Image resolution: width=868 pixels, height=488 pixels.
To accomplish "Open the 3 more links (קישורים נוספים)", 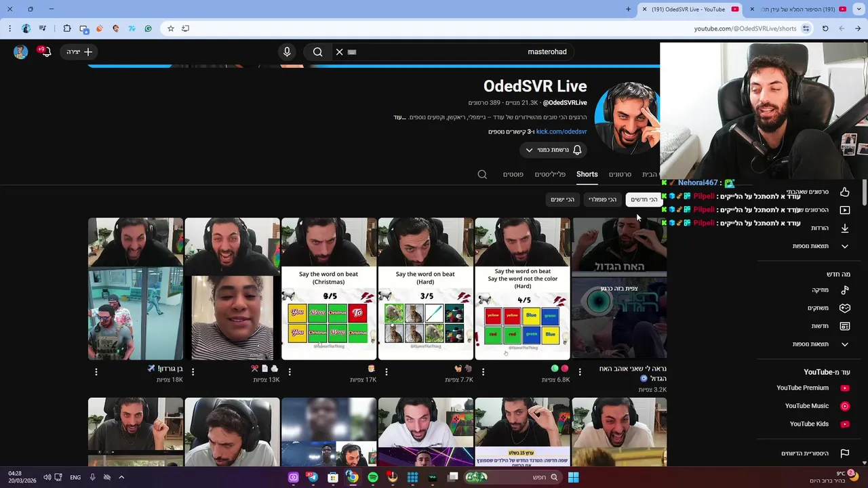I will pyautogui.click(x=511, y=131).
